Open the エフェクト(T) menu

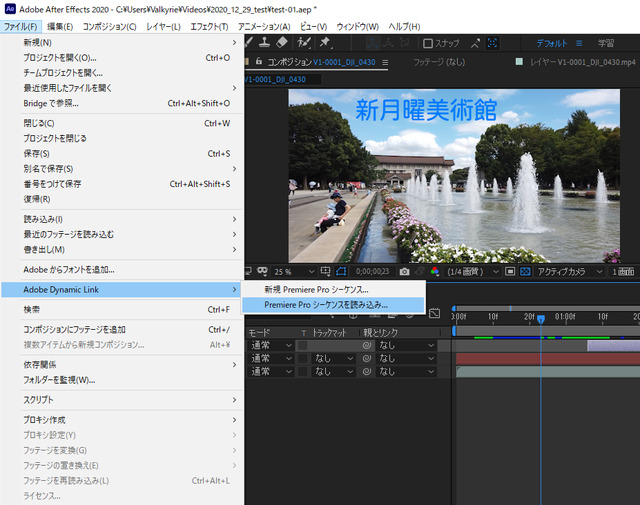click(x=209, y=27)
